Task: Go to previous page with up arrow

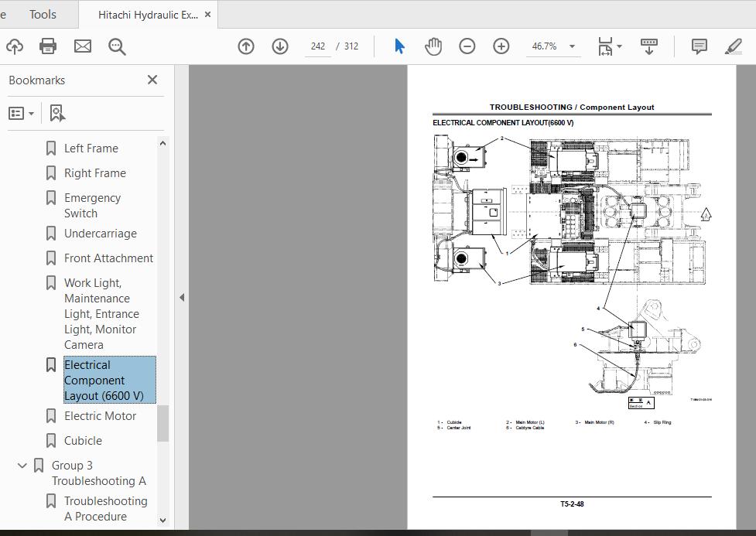Action: pyautogui.click(x=246, y=46)
